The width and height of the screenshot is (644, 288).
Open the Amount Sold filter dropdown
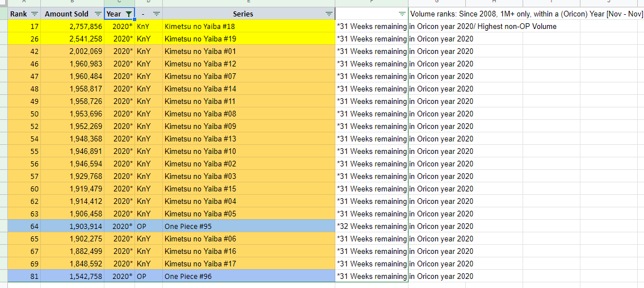[98, 14]
